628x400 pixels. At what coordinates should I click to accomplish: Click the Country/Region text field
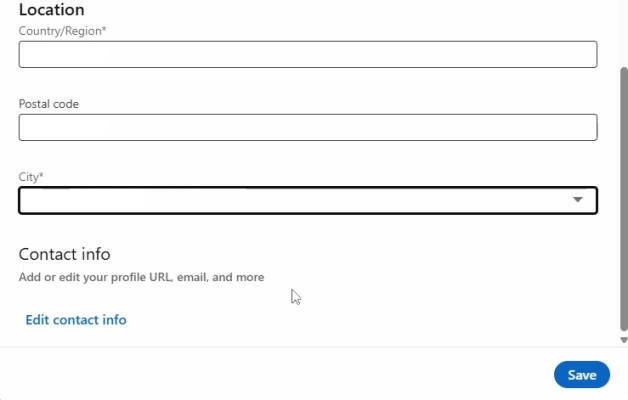click(307, 54)
